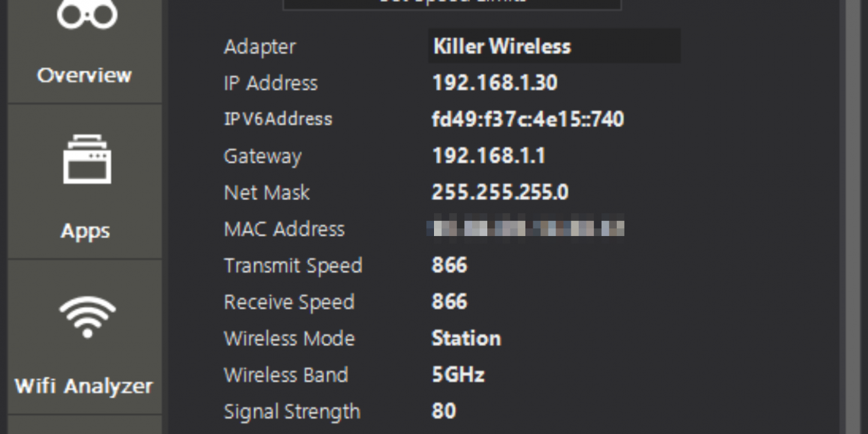The image size is (868, 434).
Task: Click the Wireless Band value 5GHz
Action: 458,375
